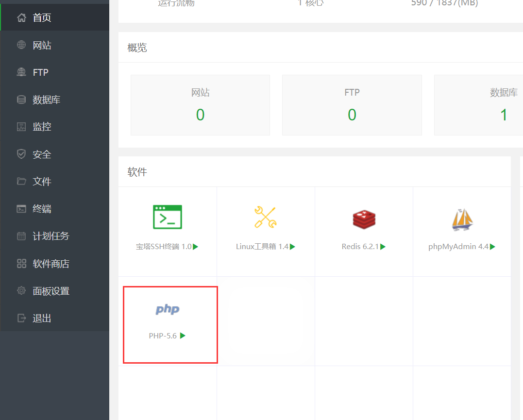
Task: Click the 网站 count 0 in overview
Action: pyautogui.click(x=200, y=115)
